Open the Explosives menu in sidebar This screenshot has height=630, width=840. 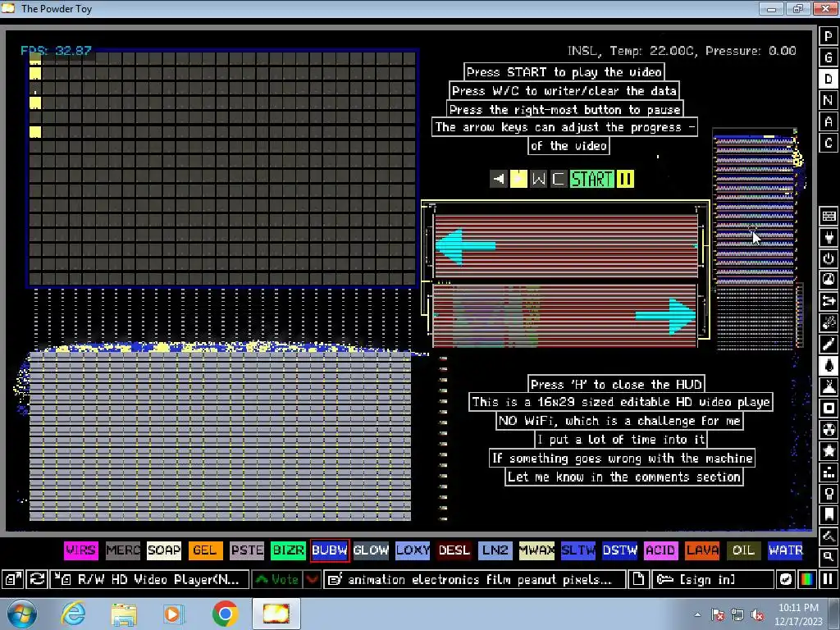[x=829, y=323]
